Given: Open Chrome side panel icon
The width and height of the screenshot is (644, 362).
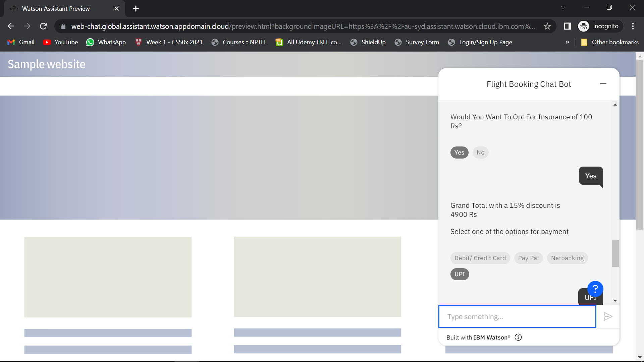Looking at the screenshot, I should (567, 26).
